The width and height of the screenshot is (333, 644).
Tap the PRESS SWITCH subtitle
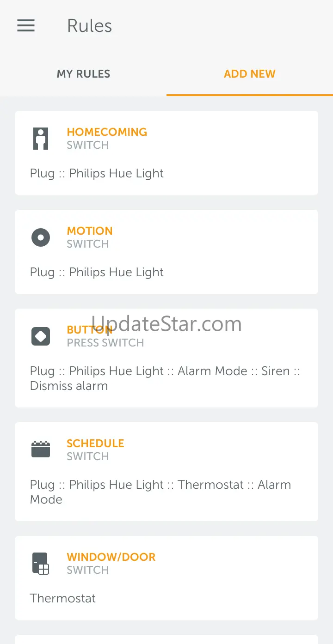coord(105,343)
